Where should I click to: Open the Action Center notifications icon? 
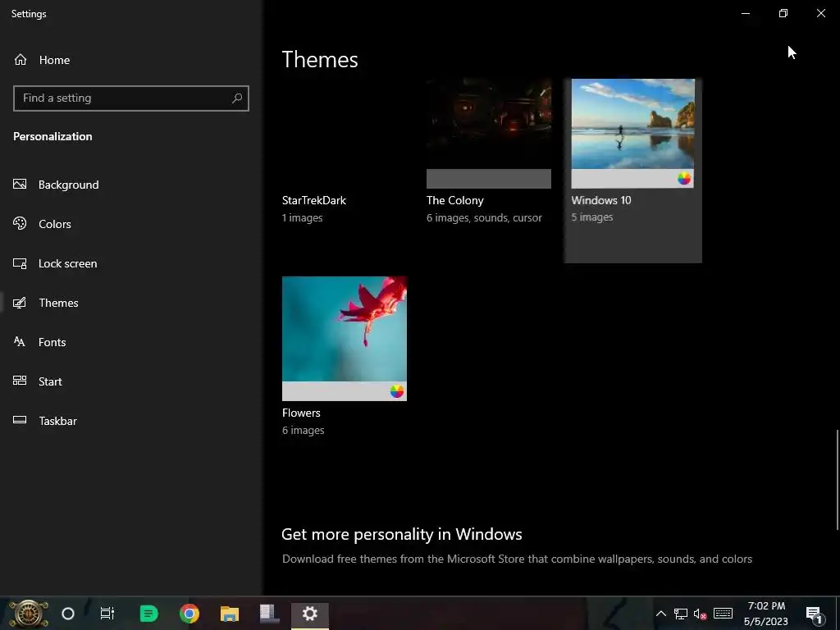pos(814,614)
